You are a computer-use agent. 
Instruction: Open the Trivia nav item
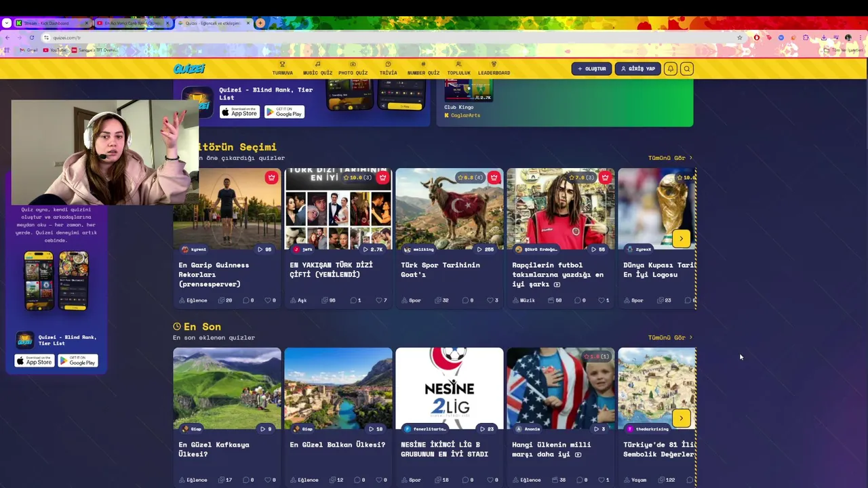tap(388, 68)
